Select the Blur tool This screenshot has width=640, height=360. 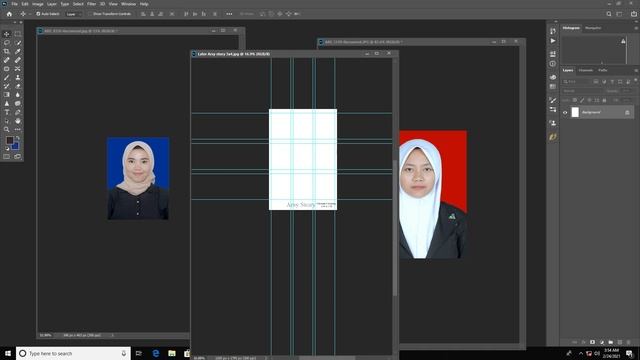(18, 95)
